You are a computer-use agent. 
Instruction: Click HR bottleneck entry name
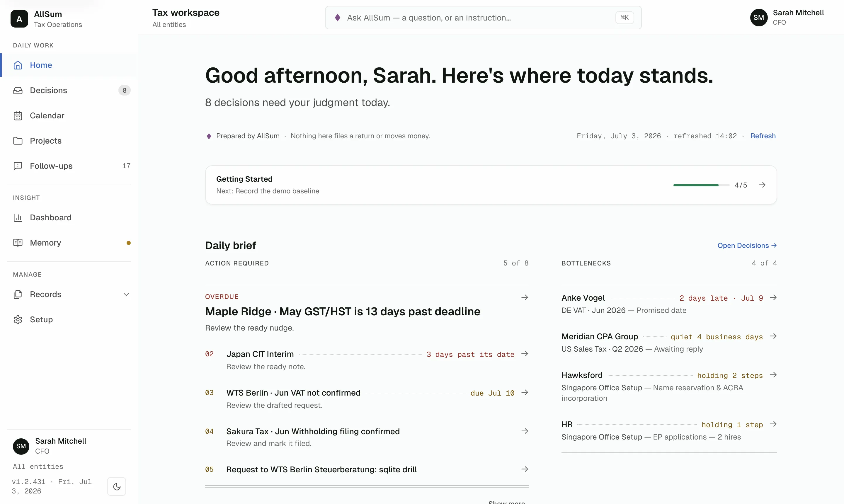(x=567, y=425)
